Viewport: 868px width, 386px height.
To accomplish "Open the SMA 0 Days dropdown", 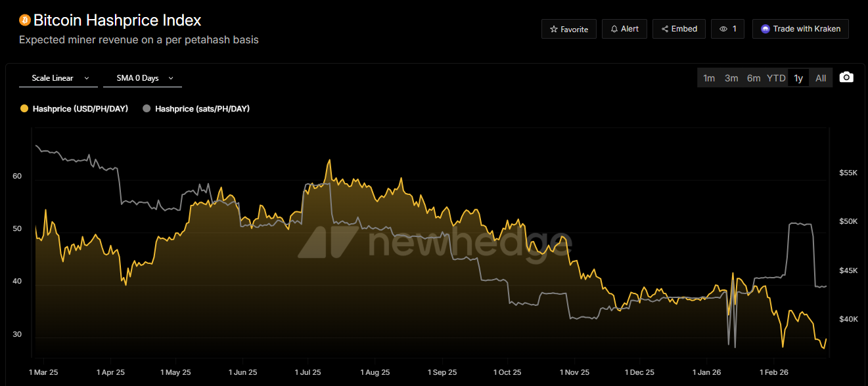I will click(138, 77).
